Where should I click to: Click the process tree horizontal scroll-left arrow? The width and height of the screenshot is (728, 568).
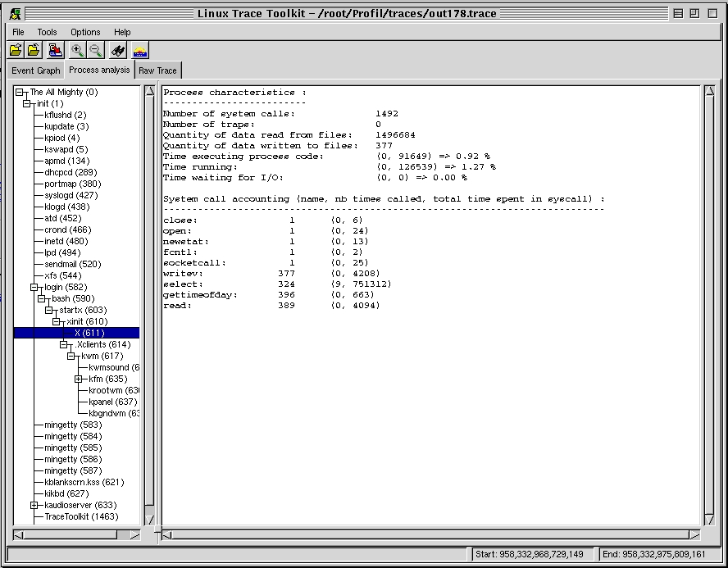pyautogui.click(x=19, y=535)
